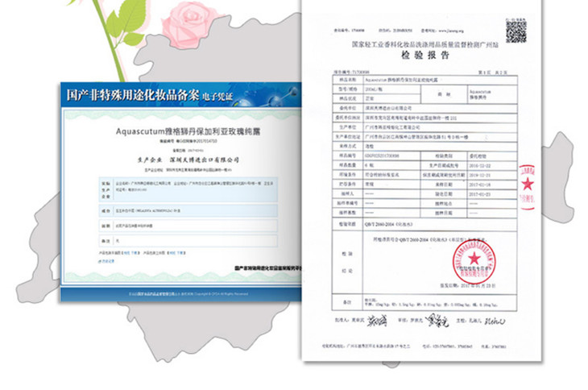Click the red star seal on the report's right edge
Screen dimensions: 588x390
[x=528, y=186]
